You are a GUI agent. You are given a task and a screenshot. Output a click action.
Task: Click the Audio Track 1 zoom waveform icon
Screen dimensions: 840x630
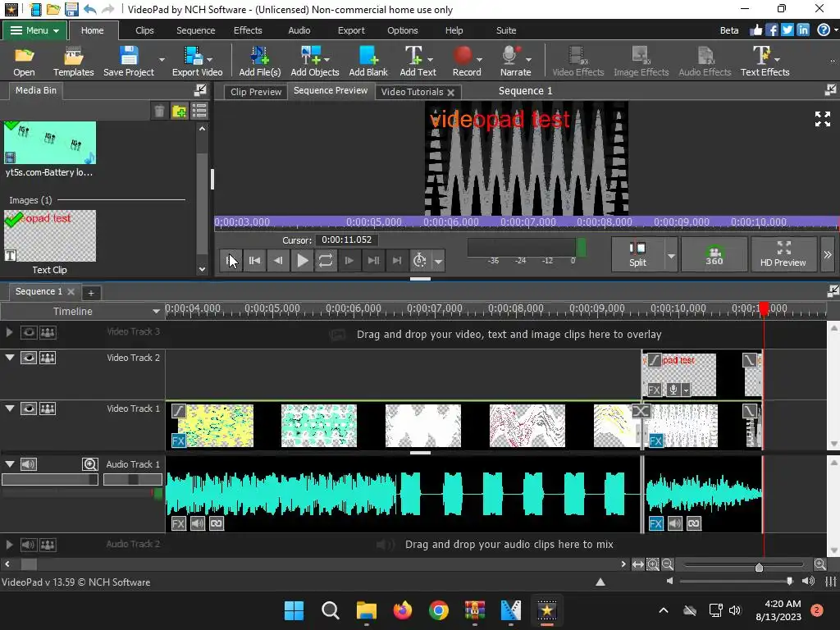[90, 464]
